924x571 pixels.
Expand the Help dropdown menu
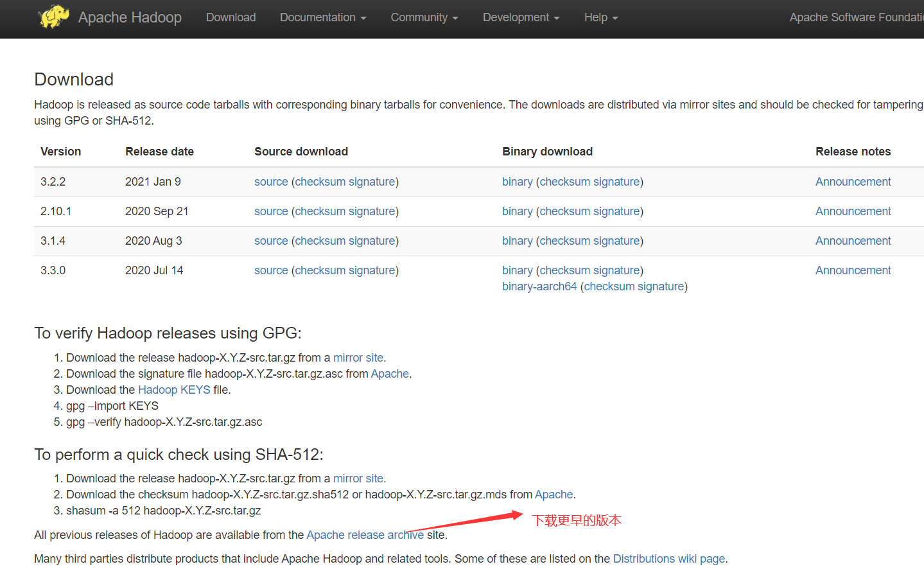(x=601, y=17)
